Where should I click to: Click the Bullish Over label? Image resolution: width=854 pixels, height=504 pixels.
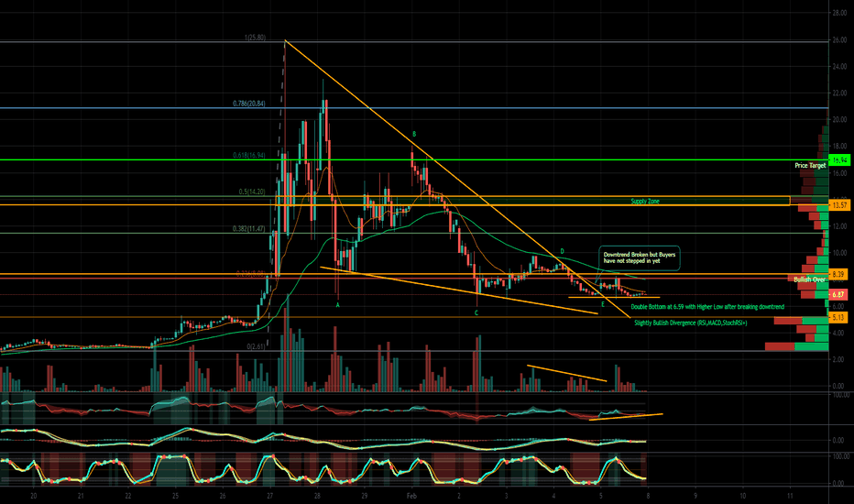click(809, 279)
